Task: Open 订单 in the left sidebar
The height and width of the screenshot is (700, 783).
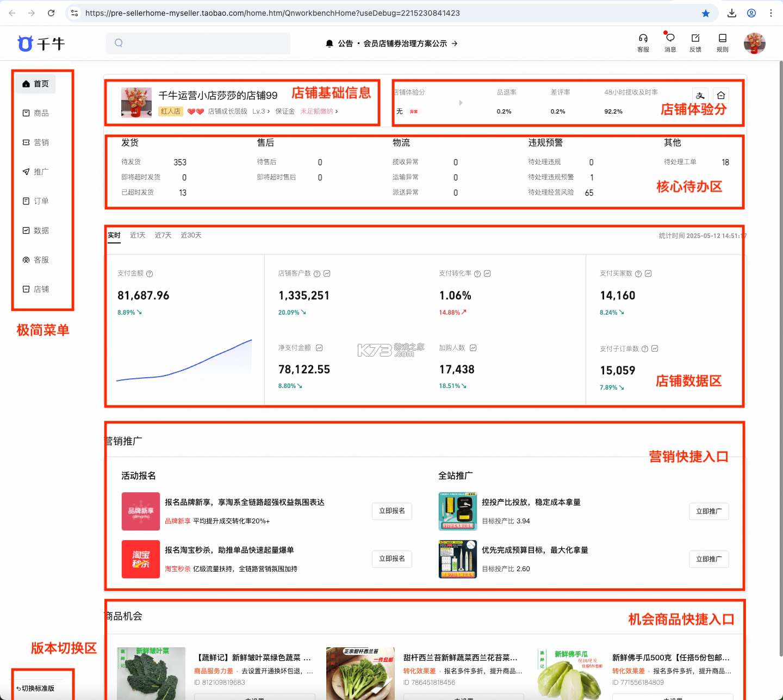Action: click(36, 201)
